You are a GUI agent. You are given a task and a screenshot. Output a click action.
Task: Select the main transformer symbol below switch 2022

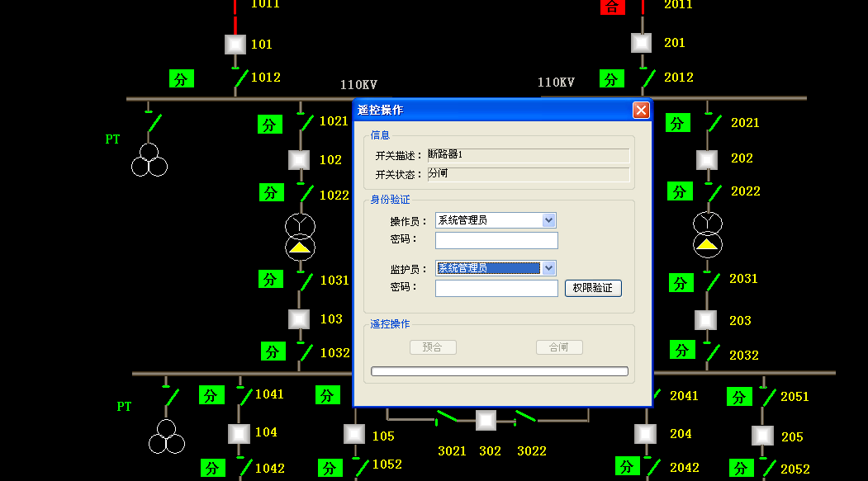(x=707, y=233)
